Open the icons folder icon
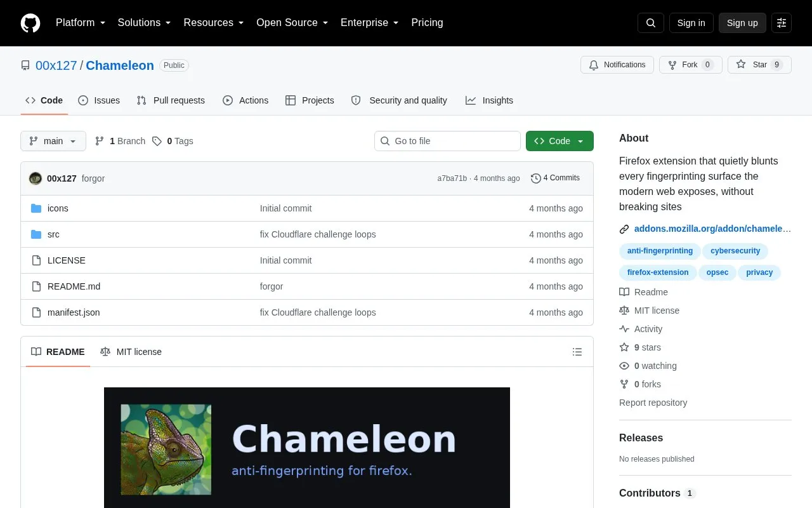Image resolution: width=812 pixels, height=508 pixels. [x=36, y=208]
